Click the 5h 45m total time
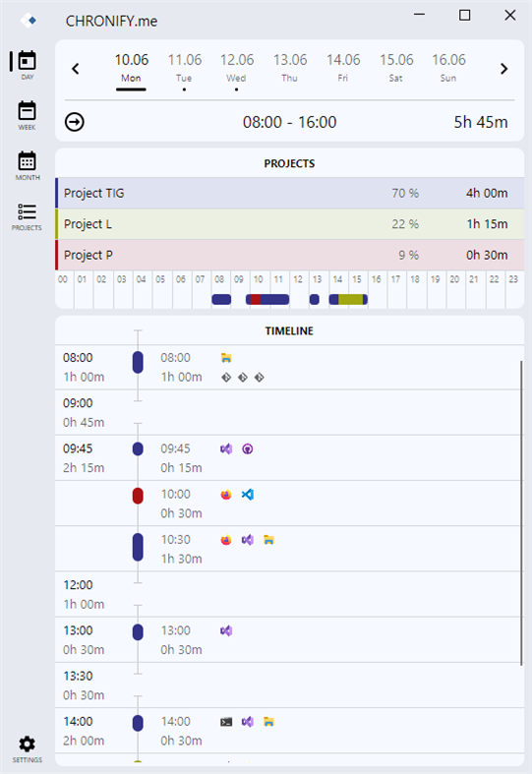532x774 pixels. coord(481,122)
